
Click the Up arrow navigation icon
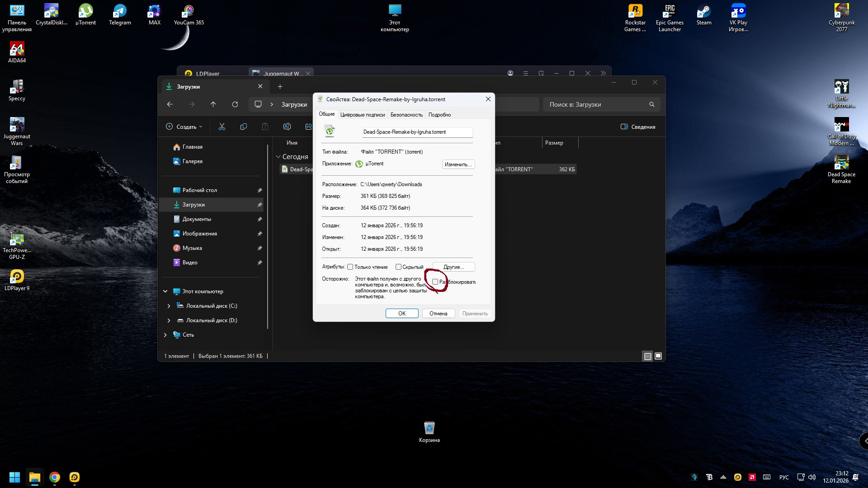click(x=213, y=104)
